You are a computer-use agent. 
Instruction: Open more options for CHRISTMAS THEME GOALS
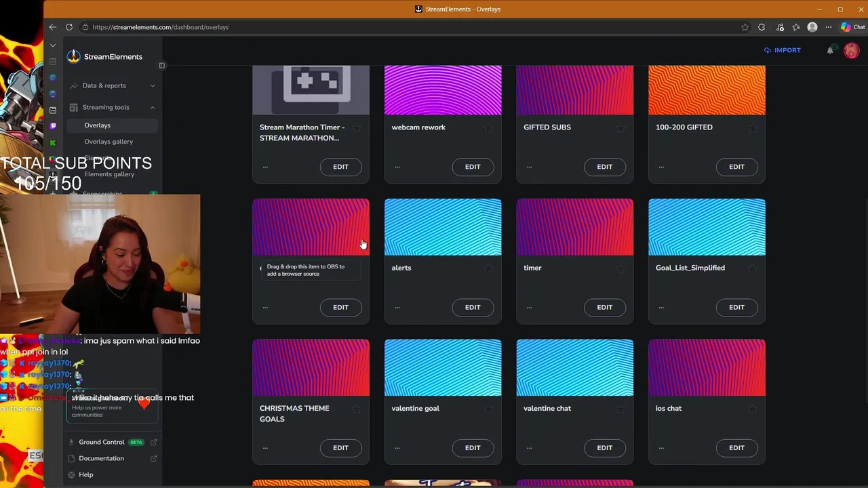pyautogui.click(x=265, y=448)
